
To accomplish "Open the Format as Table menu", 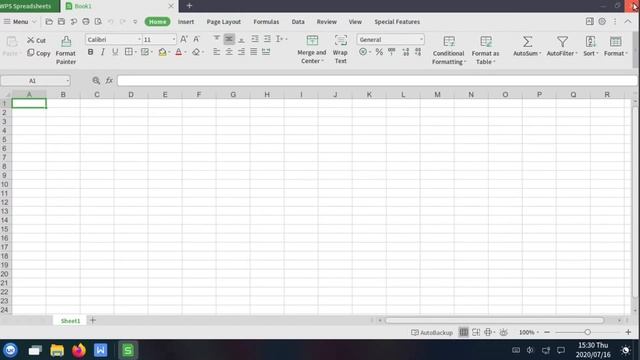I will pyautogui.click(x=485, y=50).
